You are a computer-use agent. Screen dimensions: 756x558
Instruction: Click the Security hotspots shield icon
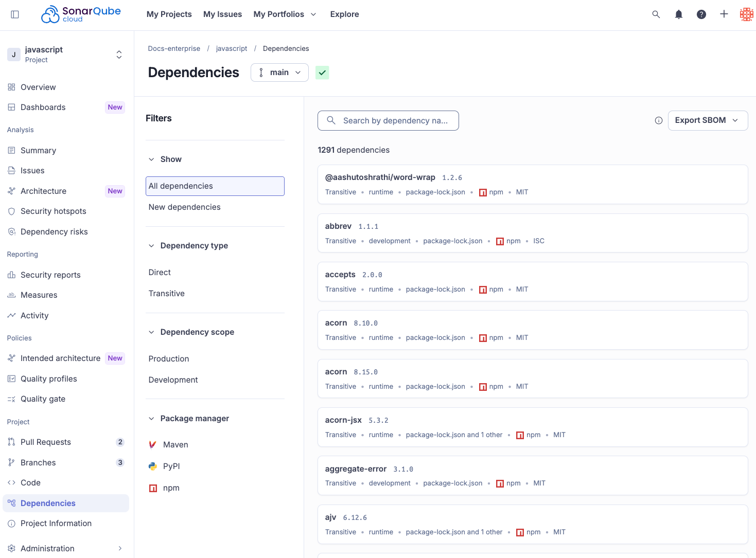(x=11, y=211)
